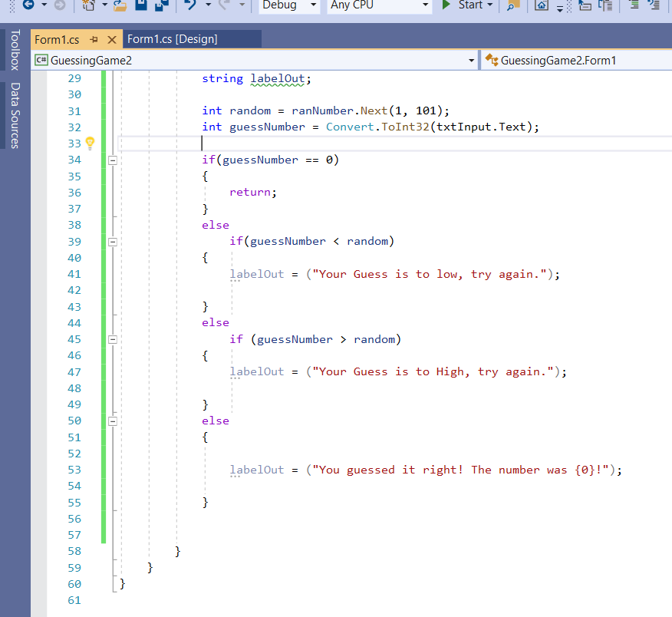Open the GuessingGame2 project navigation dropdown
Screen dimensions: 672x617
(256, 61)
